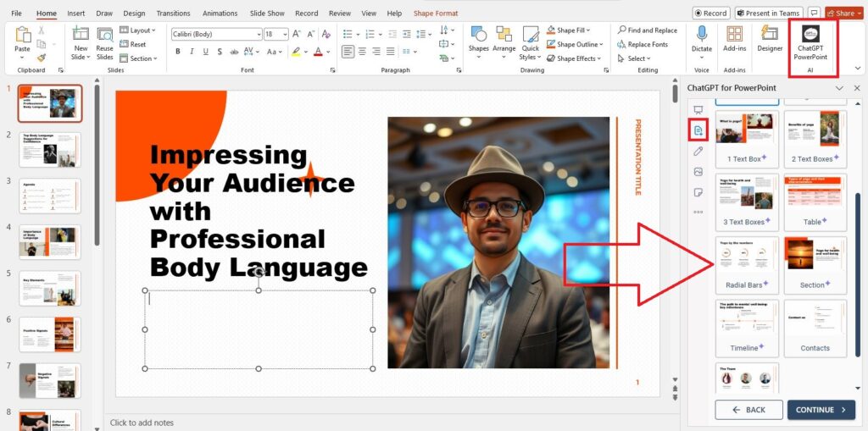The width and height of the screenshot is (868, 431).
Task: Click the Cut scissors icon
Action: pyautogui.click(x=42, y=30)
